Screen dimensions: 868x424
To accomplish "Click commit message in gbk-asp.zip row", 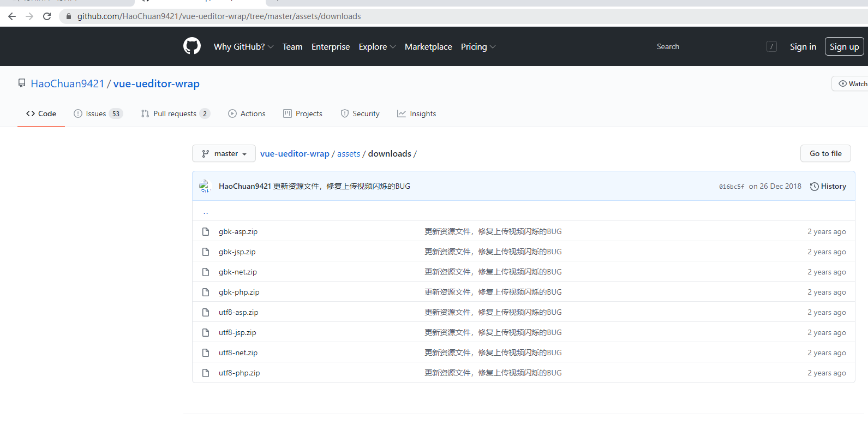I will 493,231.
